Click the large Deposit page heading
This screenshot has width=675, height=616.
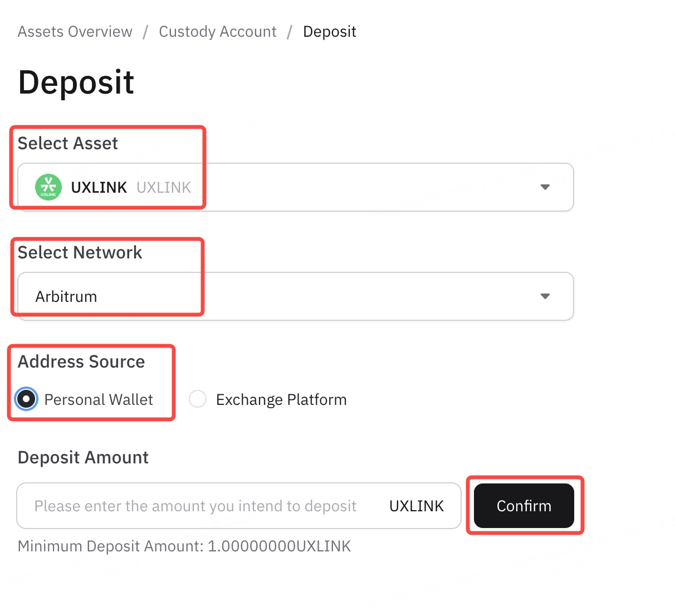[76, 82]
